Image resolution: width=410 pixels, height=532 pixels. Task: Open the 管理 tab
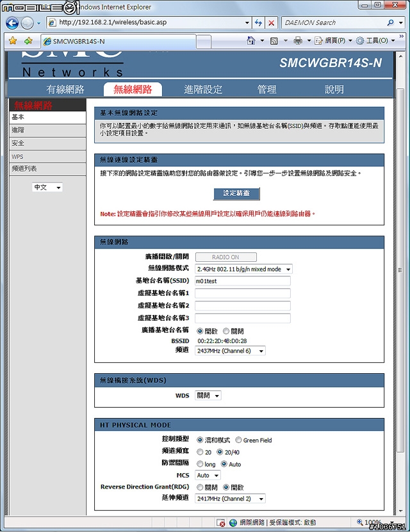pyautogui.click(x=266, y=89)
